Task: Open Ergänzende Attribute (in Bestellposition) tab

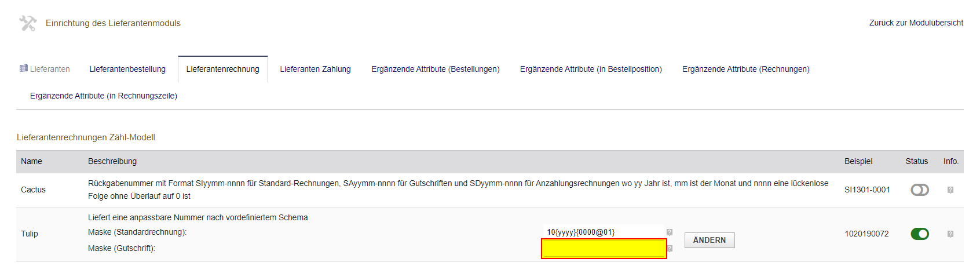Action: [x=591, y=69]
